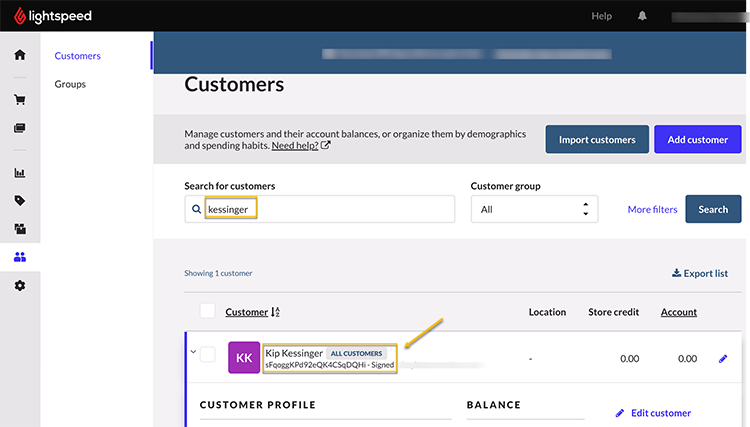The height and width of the screenshot is (427, 750).
Task: Open the Inventory boxes icon
Action: 19,229
